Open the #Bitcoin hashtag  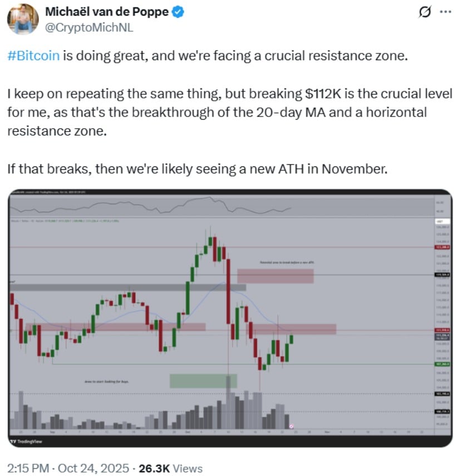pyautogui.click(x=33, y=57)
